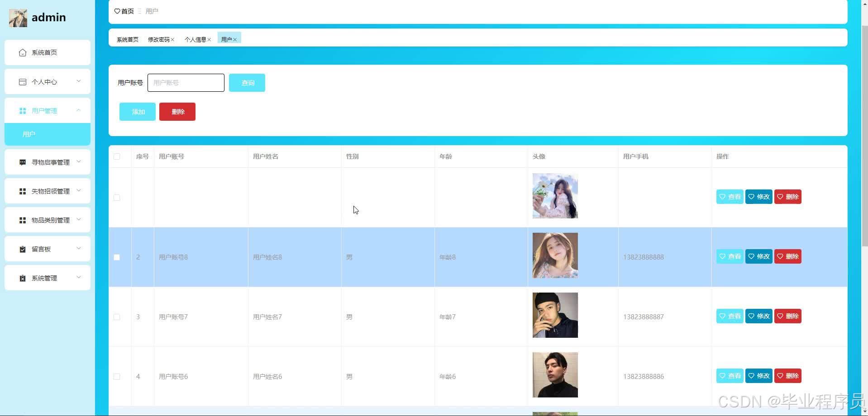Check the checkbox for 用户账号7 row
This screenshot has width=868, height=416.
117,317
